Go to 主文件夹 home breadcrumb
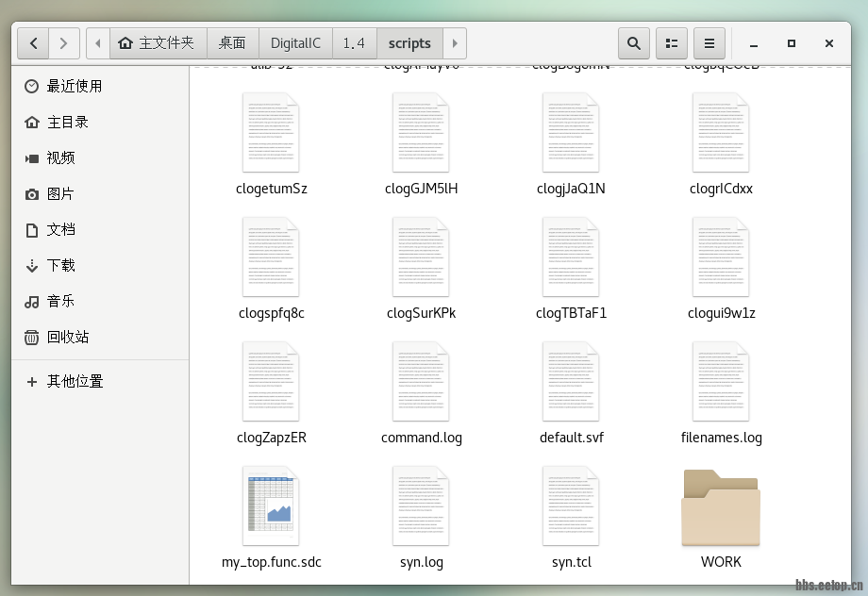This screenshot has height=596, width=868. (157, 43)
